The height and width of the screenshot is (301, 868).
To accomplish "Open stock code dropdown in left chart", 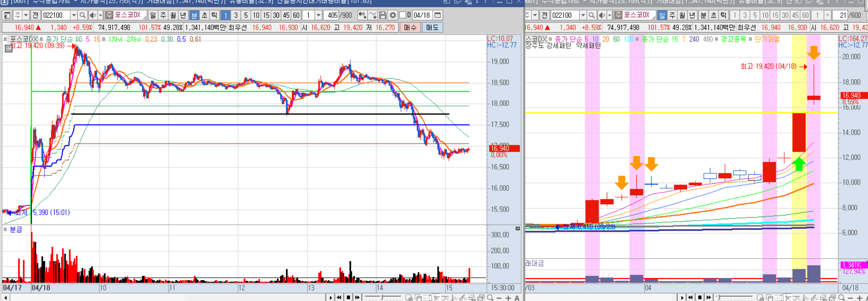I will [74, 15].
